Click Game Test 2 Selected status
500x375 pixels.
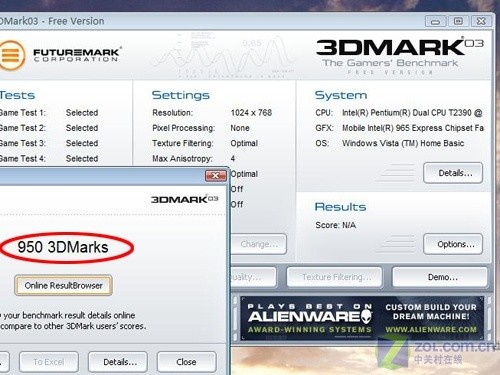click(82, 128)
